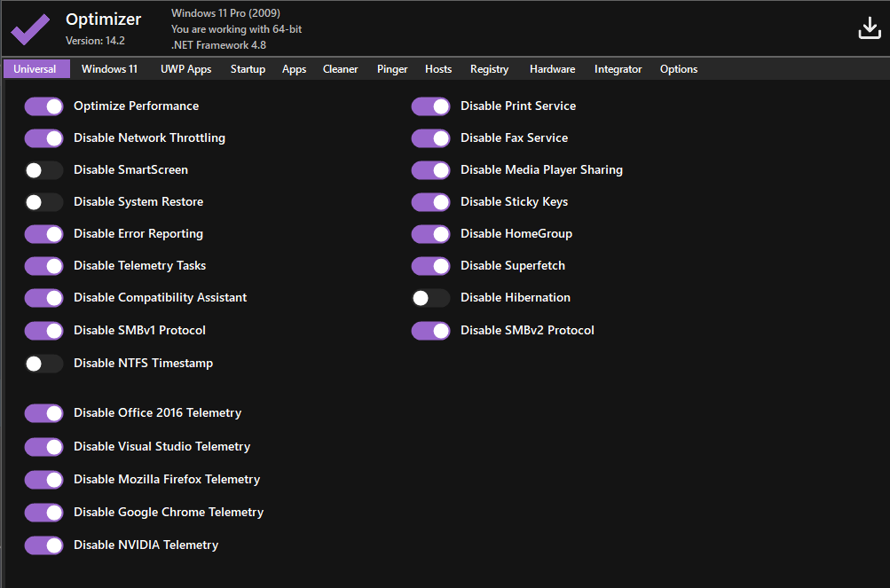The width and height of the screenshot is (890, 588).
Task: Click the Optimize Performance label
Action: coord(137,106)
